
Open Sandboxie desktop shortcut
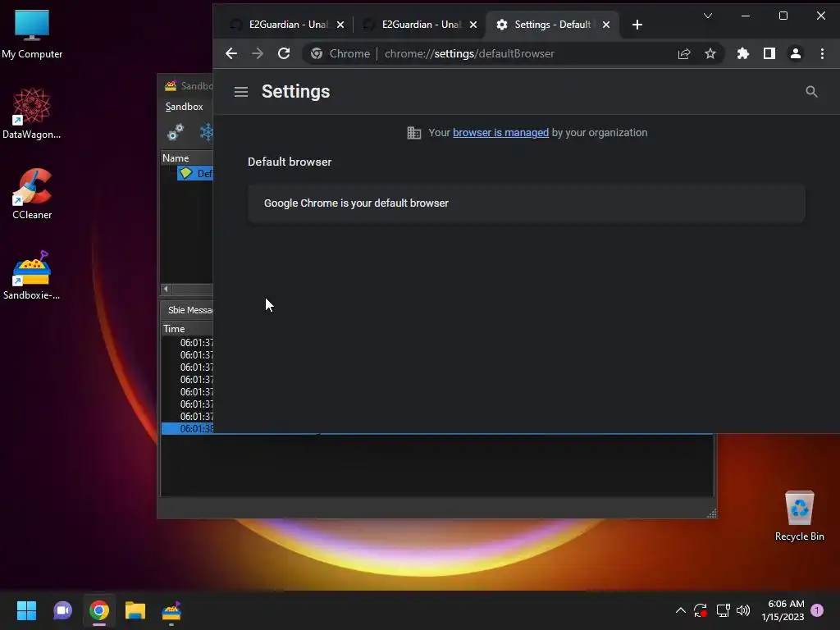click(x=32, y=275)
